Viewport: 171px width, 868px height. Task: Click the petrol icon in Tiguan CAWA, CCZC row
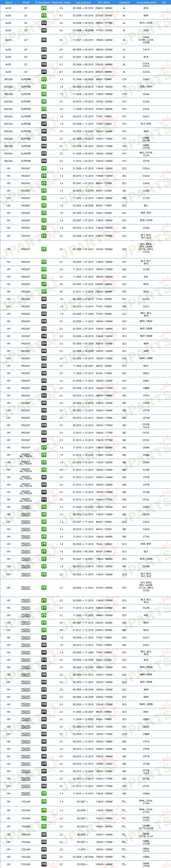click(44, 818)
